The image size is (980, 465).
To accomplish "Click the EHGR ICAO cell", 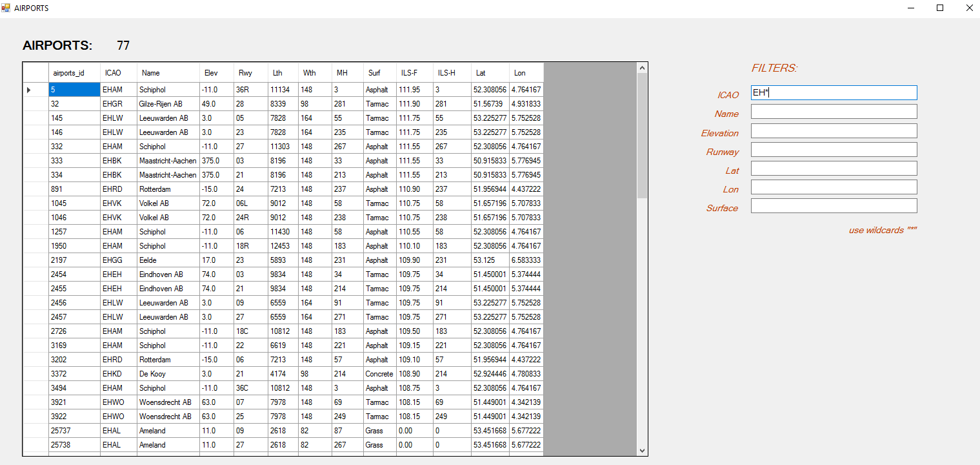I will 118,104.
